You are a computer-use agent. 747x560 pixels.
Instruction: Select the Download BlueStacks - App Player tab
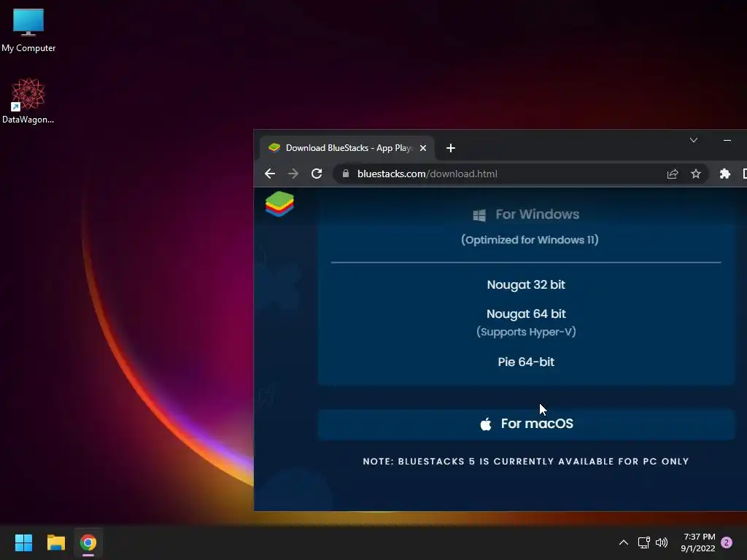tap(347, 148)
